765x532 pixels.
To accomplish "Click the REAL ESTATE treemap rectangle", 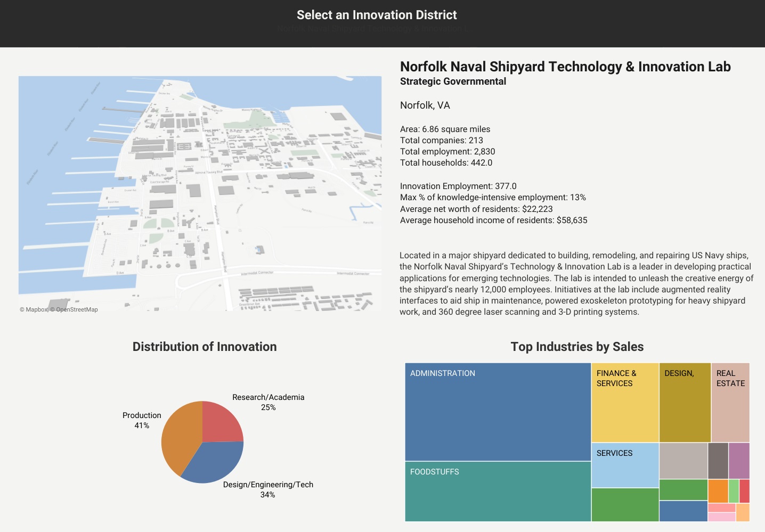I will click(730, 402).
